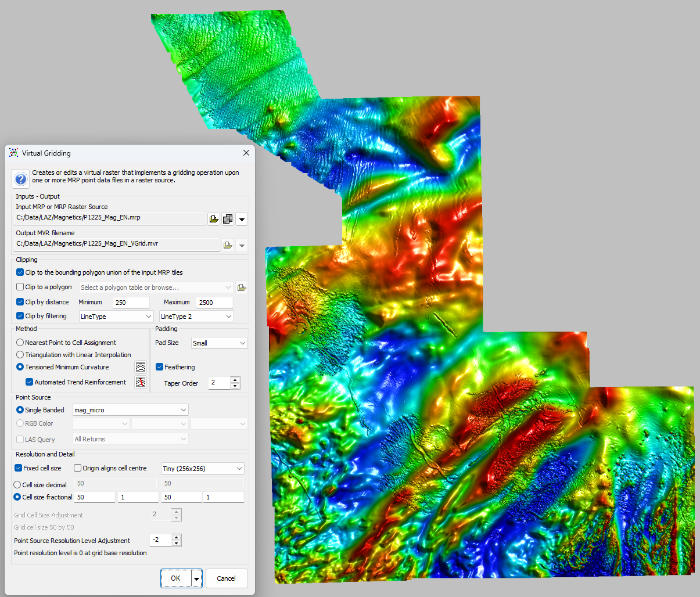Enable the Clip to a polygon checkbox
The image size is (700, 597).
(20, 287)
